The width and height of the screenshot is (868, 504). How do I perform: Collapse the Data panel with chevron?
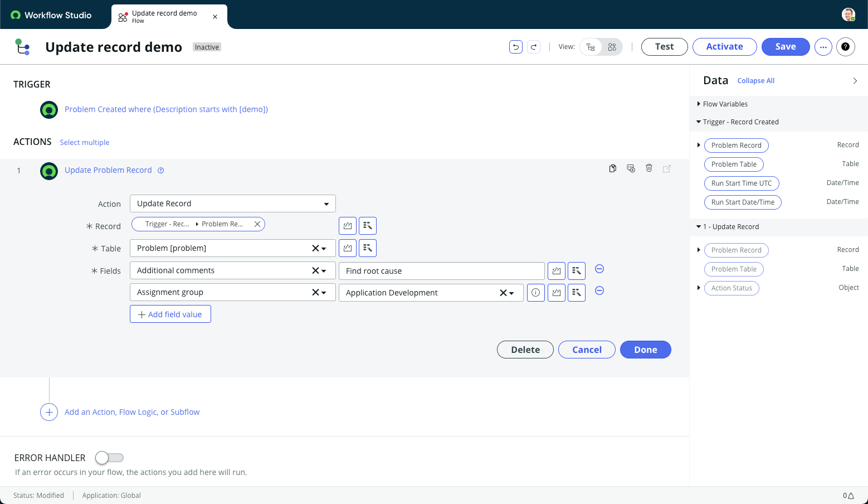click(855, 81)
